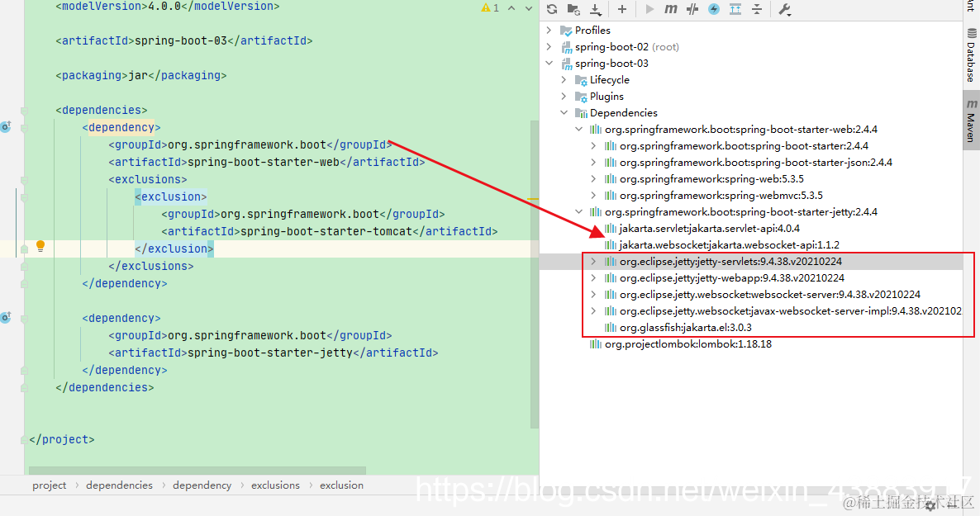The width and height of the screenshot is (980, 516).
Task: Select the dependencies breadcrumb
Action: pyautogui.click(x=119, y=485)
